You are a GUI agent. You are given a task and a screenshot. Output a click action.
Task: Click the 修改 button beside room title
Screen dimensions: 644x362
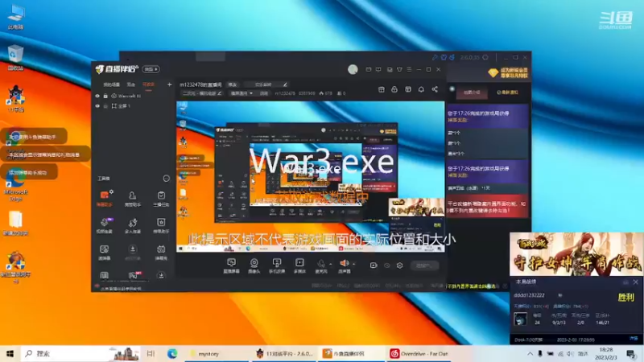(x=233, y=84)
